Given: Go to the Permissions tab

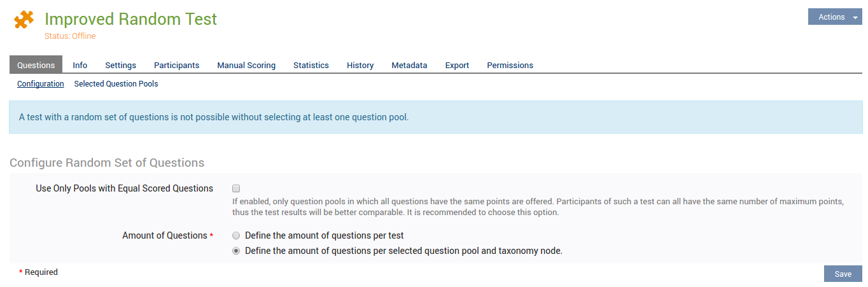Looking at the screenshot, I should pyautogui.click(x=510, y=65).
